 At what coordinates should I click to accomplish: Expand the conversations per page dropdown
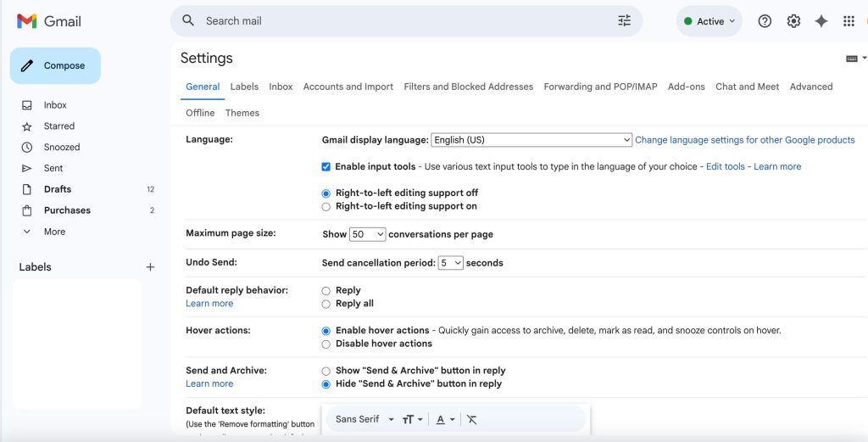pos(367,234)
